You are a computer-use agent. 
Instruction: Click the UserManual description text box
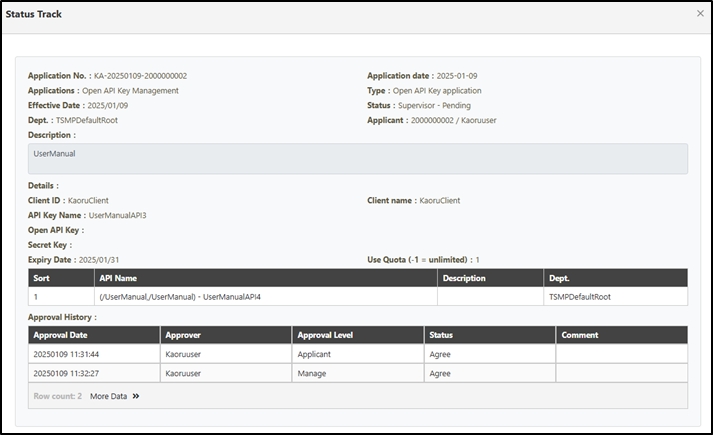[358, 159]
